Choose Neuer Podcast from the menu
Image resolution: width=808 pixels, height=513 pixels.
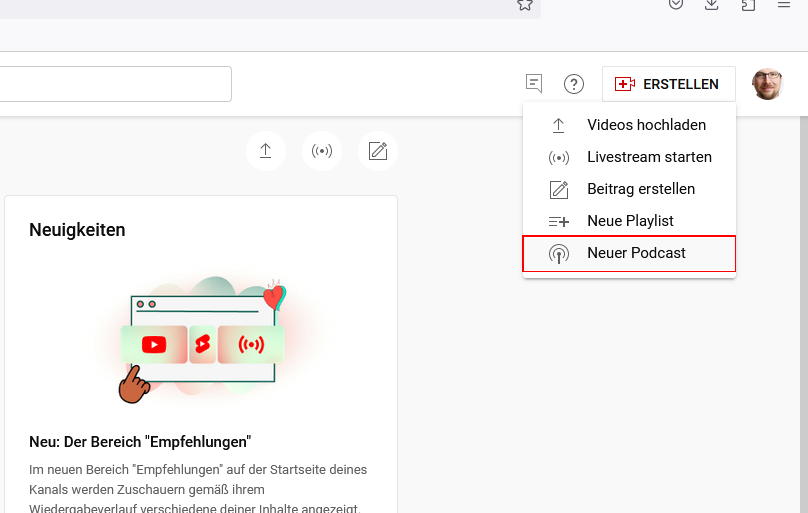pyautogui.click(x=629, y=253)
